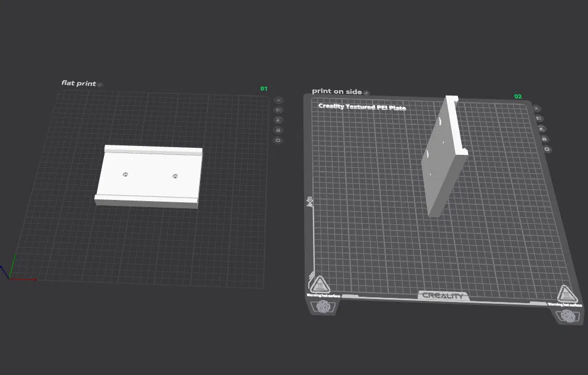Edit the 'print on side' name pencil

coord(366,93)
